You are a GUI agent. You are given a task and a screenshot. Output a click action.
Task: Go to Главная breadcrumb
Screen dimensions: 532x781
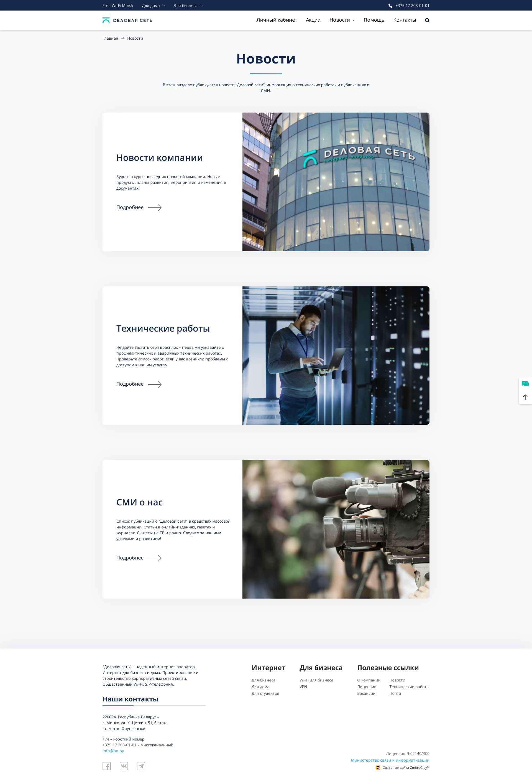pos(110,38)
